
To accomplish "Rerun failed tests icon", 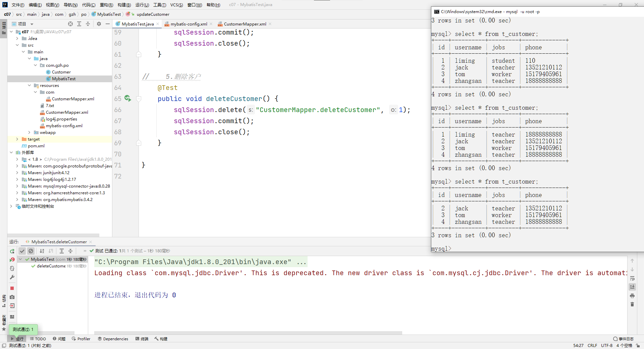I will (12, 260).
